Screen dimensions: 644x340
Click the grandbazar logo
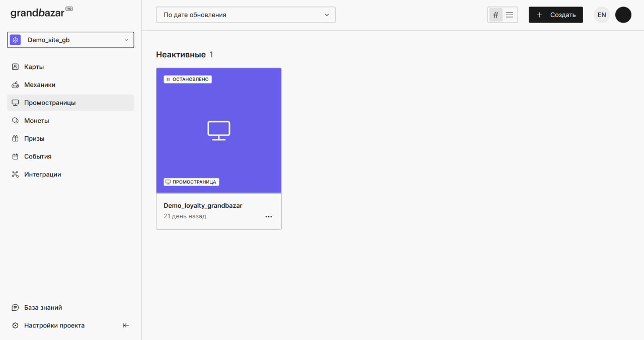[41, 13]
